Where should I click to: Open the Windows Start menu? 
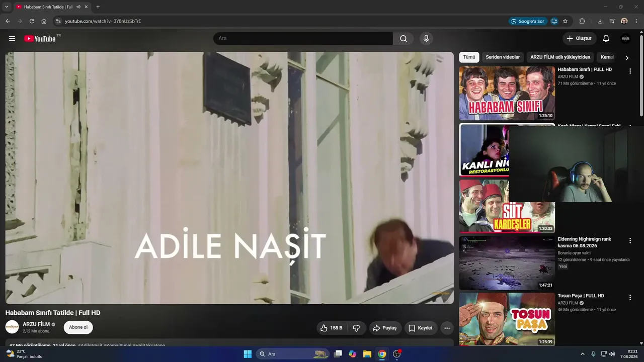point(248,354)
